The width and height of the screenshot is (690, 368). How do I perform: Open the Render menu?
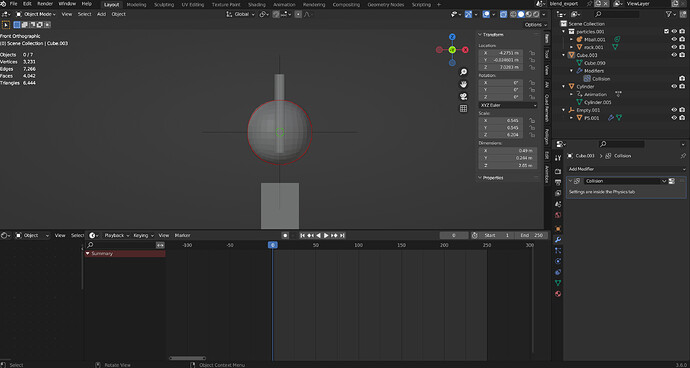44,4
